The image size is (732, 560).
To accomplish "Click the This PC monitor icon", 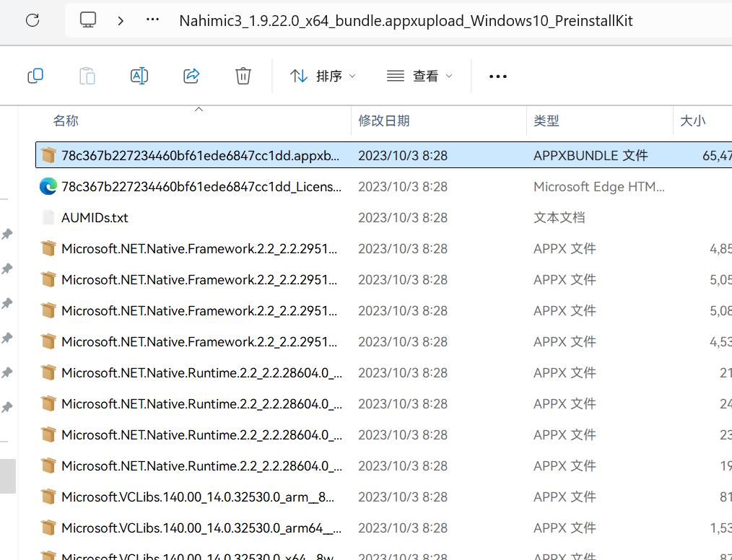I will 88,20.
